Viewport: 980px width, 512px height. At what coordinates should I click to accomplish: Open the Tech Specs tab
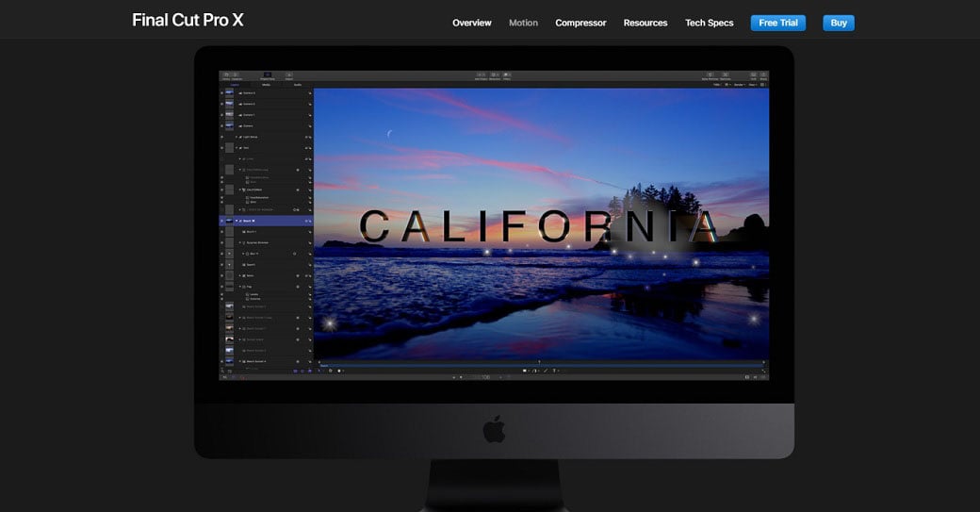(x=709, y=23)
